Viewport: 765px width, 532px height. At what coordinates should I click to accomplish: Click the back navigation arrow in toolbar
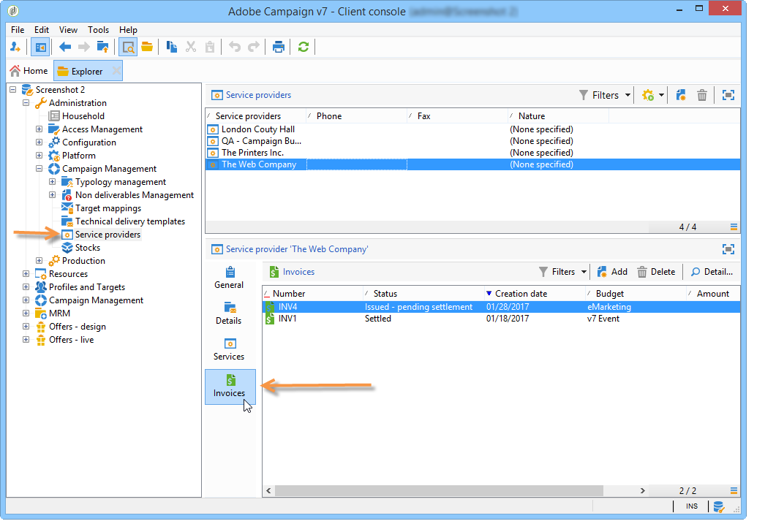click(x=65, y=47)
